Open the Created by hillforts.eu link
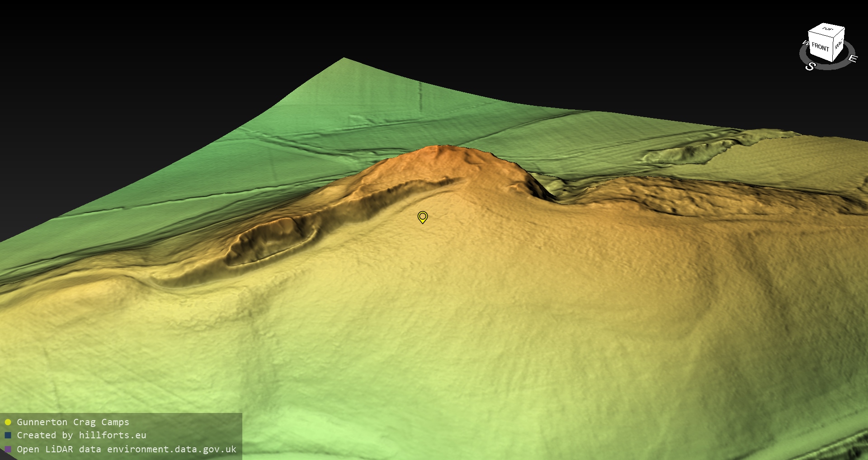 click(x=81, y=435)
